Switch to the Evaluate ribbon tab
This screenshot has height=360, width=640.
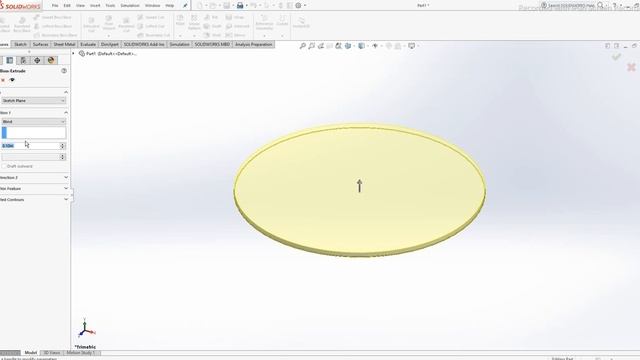click(x=88, y=44)
